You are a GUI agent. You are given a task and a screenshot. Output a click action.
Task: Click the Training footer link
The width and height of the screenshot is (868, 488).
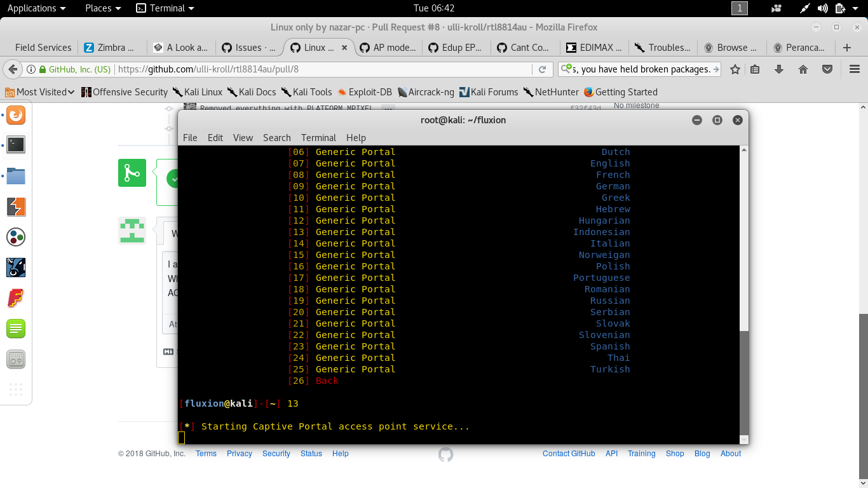641,454
